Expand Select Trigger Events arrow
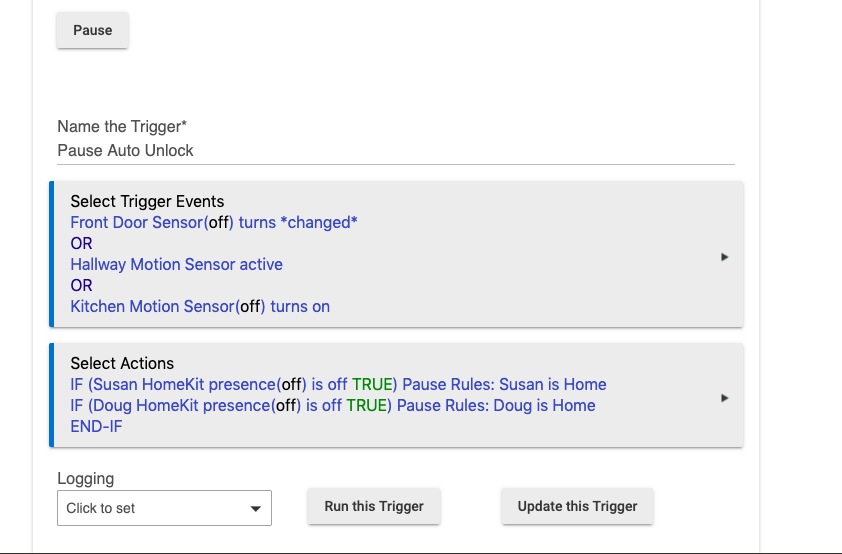Screen dimensions: 842x554 coord(724,257)
